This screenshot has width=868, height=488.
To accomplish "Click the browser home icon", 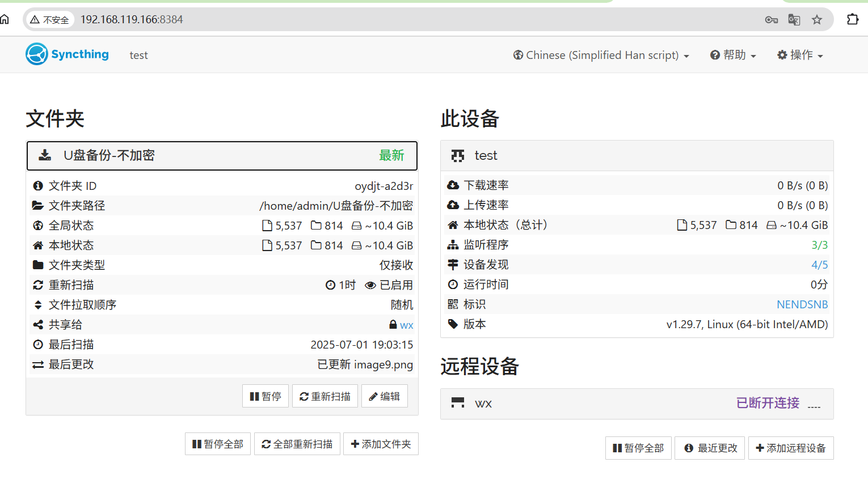I will [5, 19].
